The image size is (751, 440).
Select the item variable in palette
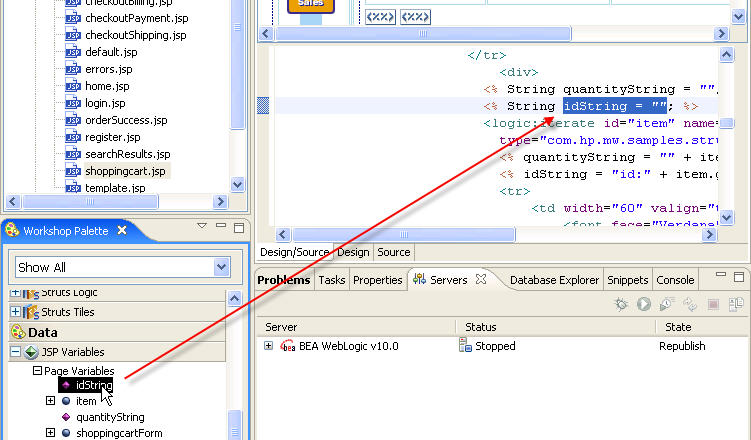(x=86, y=401)
